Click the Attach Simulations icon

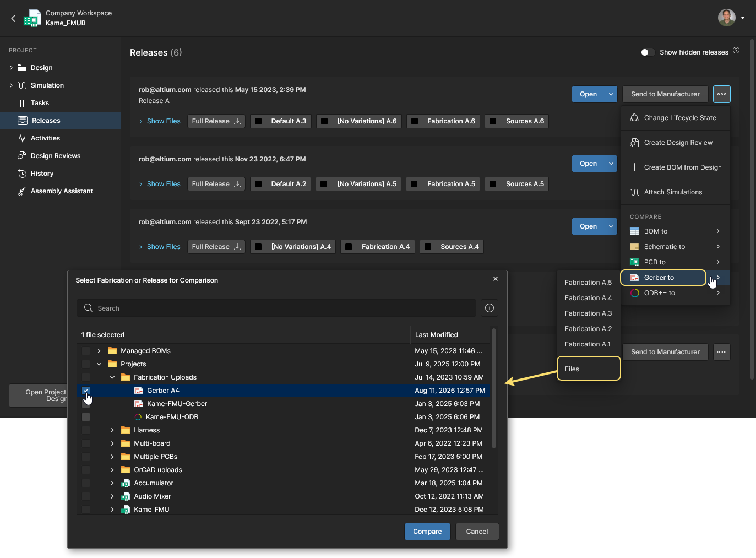coord(634,192)
